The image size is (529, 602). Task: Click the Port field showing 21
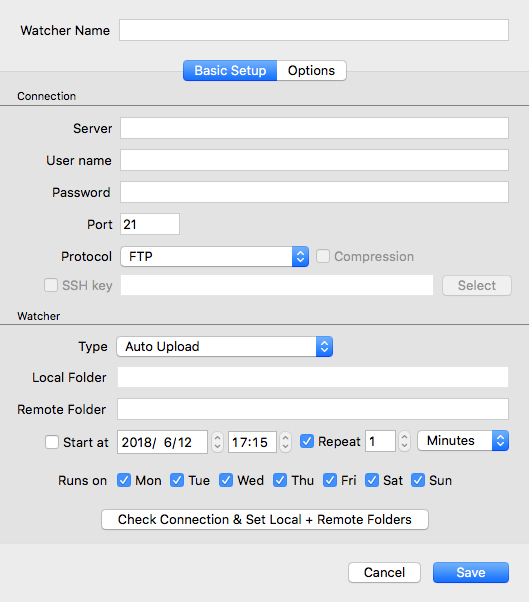click(150, 224)
